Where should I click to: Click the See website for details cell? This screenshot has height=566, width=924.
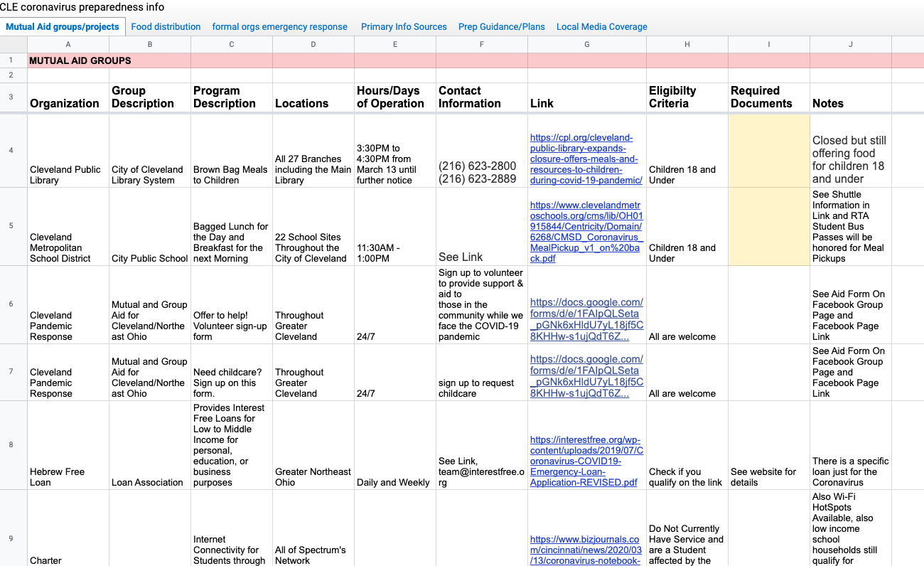[769, 445]
